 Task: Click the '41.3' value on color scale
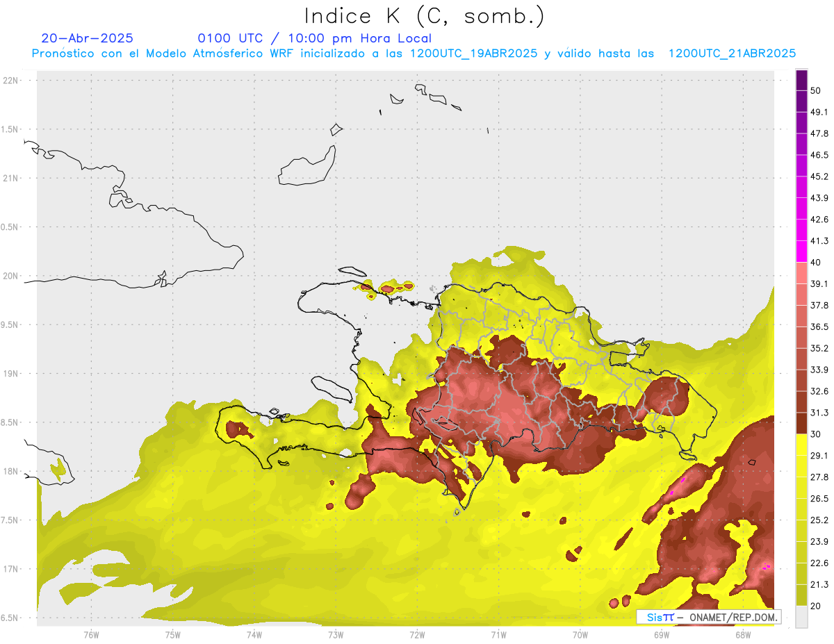point(819,241)
